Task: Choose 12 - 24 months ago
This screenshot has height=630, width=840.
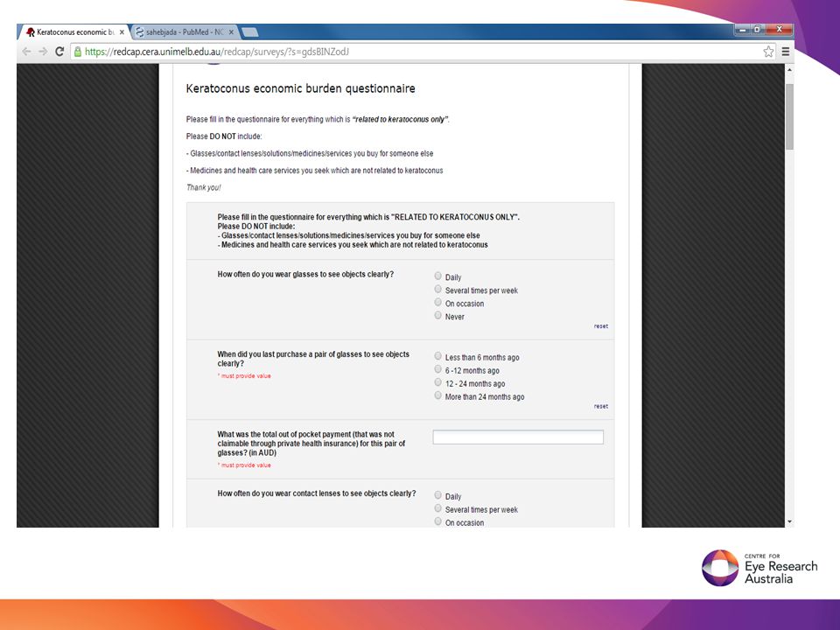Action: click(x=437, y=382)
